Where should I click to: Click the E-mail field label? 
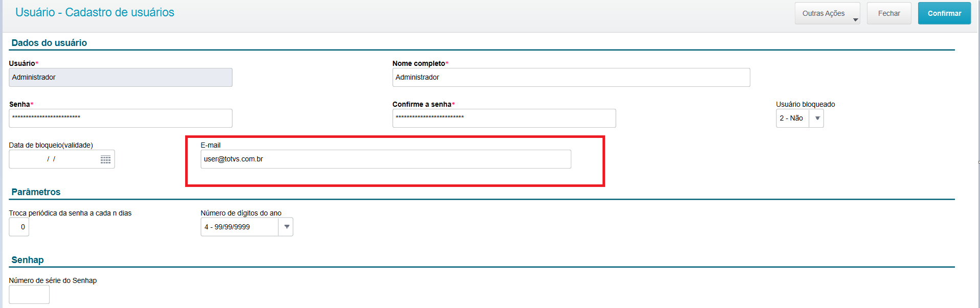[211, 145]
